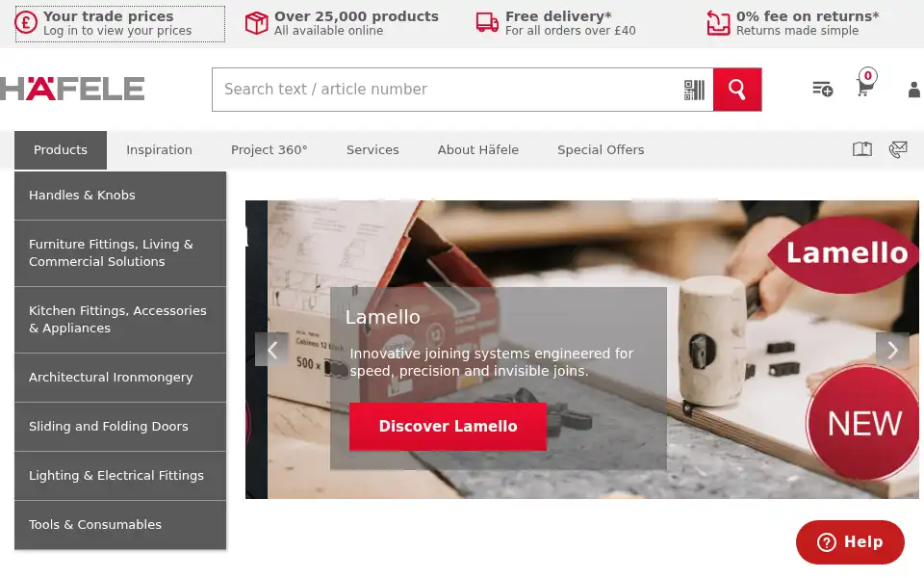This screenshot has width=924, height=578.
Task: Open the Project 360° menu
Action: 269,150
